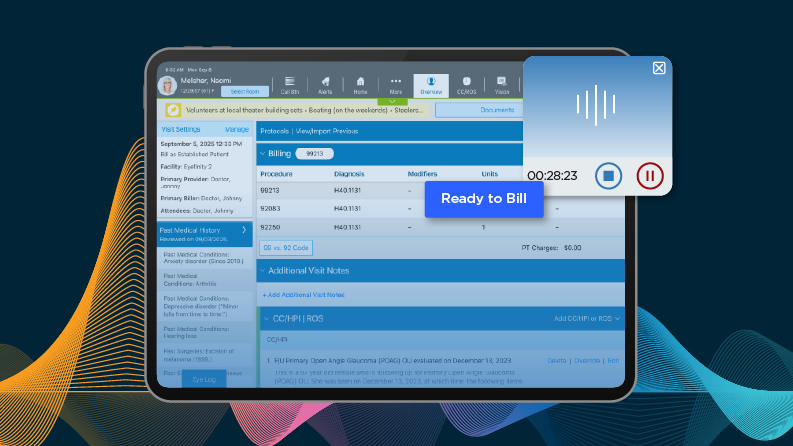Tap patient Naomi's avatar photo

pos(167,85)
